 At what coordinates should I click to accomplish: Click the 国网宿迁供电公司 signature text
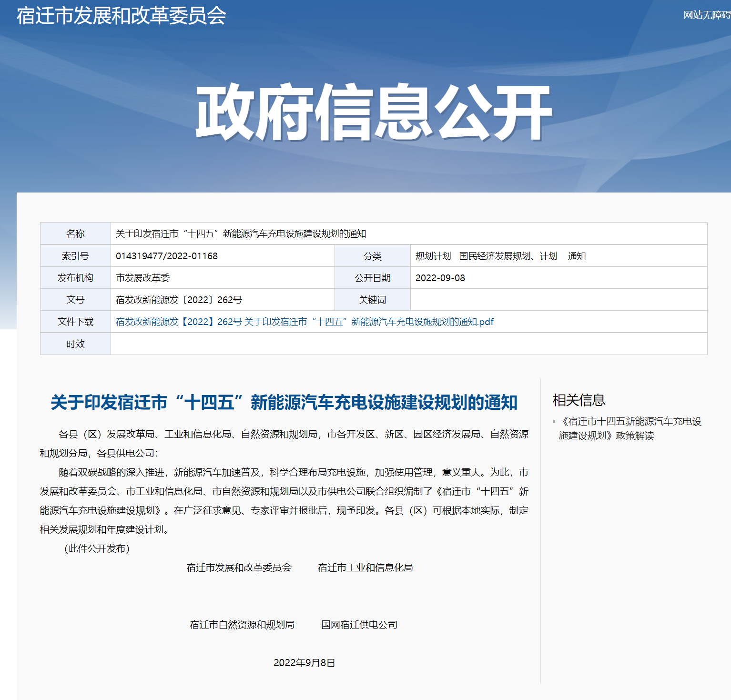[x=359, y=625]
